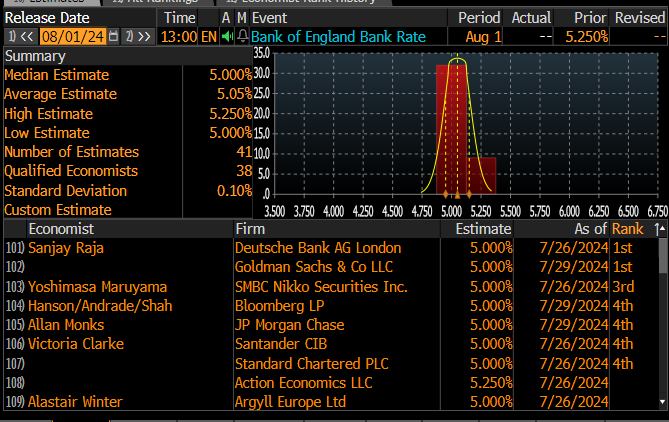Click Deutsche Bank AG London firm
669x422 pixels.
coord(318,248)
